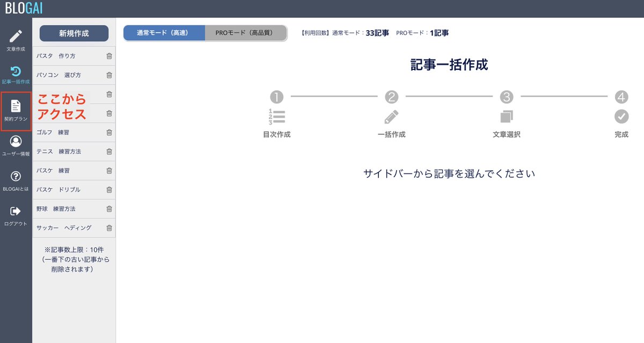Remove テニス 練習方法 using its trash icon
The image size is (644, 343).
pyautogui.click(x=109, y=151)
